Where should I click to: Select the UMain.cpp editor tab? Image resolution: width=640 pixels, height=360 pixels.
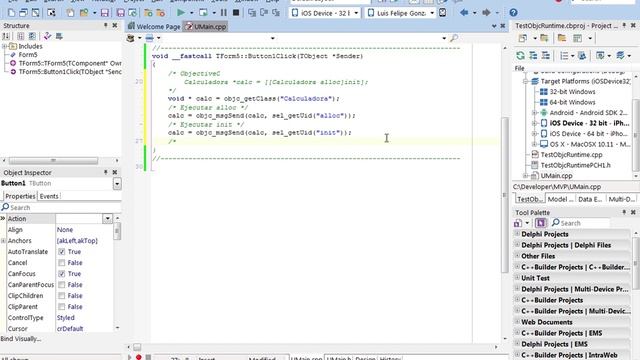click(206, 27)
